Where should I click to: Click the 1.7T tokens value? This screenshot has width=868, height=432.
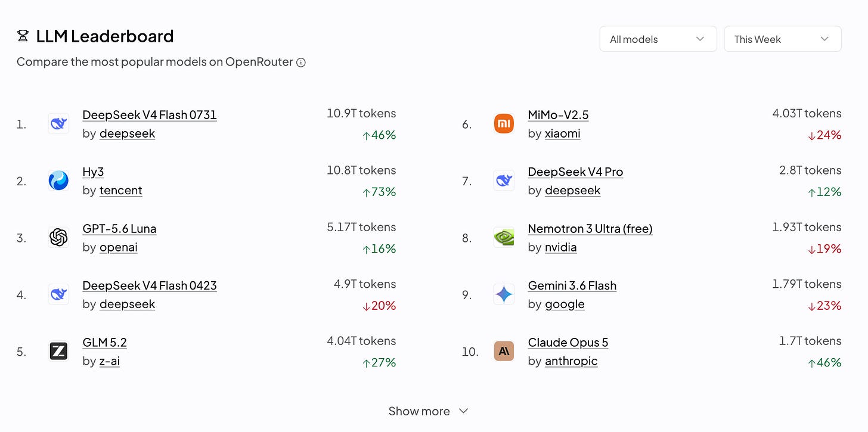click(810, 341)
